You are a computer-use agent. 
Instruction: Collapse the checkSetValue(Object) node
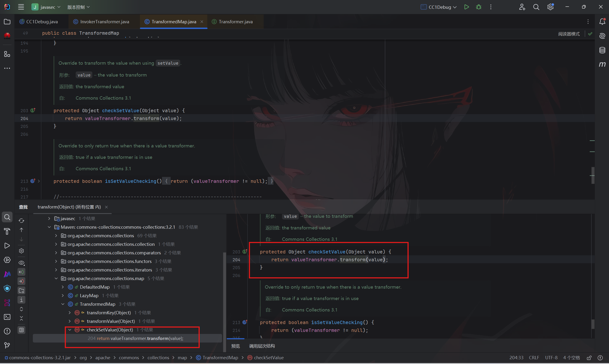pyautogui.click(x=70, y=330)
